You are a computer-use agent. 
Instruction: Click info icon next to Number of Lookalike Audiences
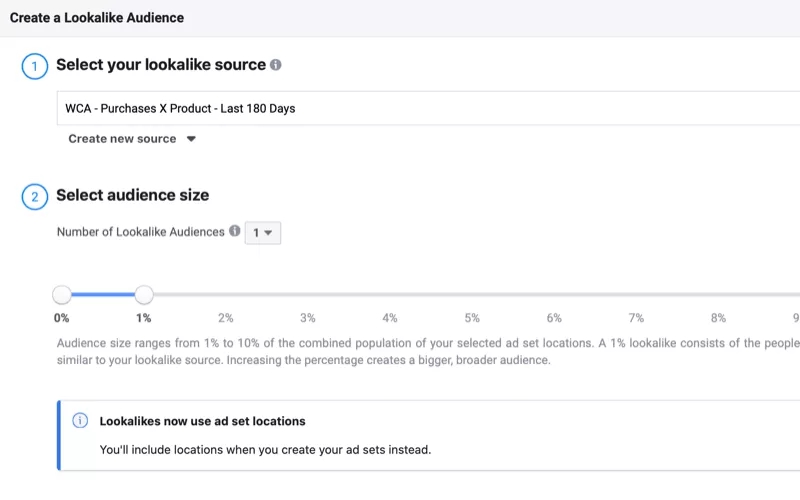(235, 231)
